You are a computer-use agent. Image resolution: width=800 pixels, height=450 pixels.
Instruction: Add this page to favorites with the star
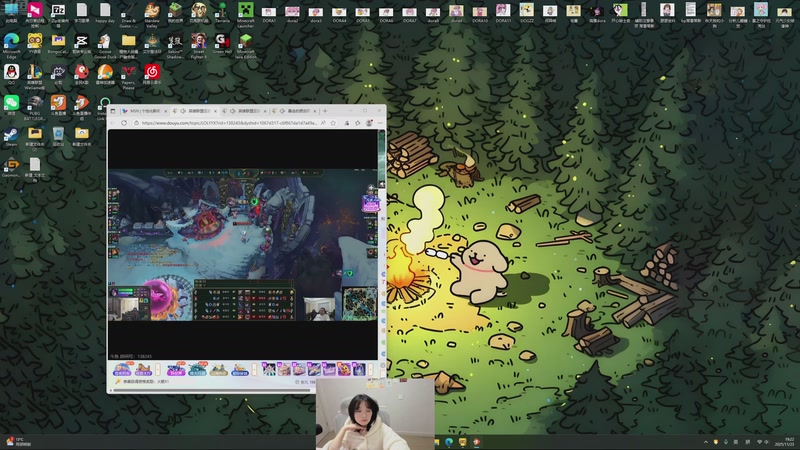[333, 123]
